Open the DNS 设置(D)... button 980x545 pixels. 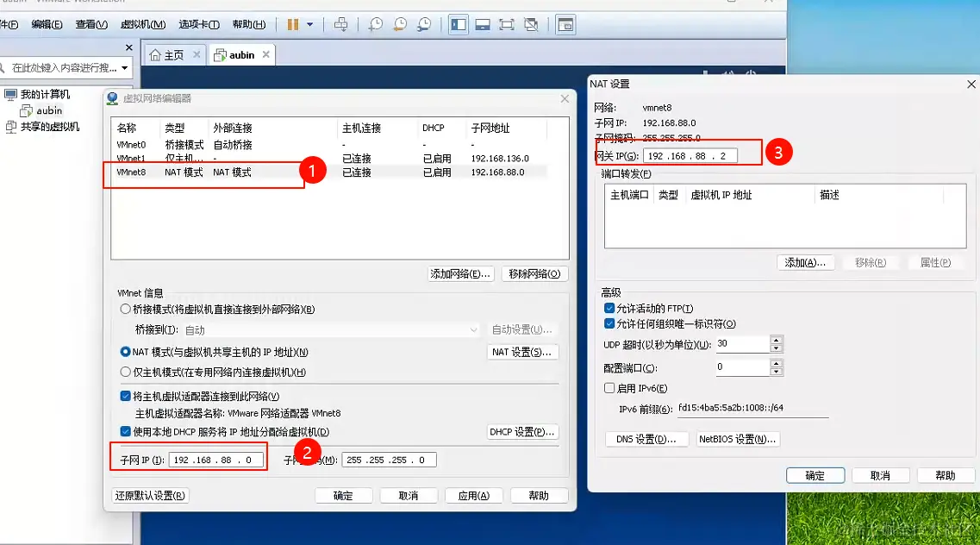(647, 440)
